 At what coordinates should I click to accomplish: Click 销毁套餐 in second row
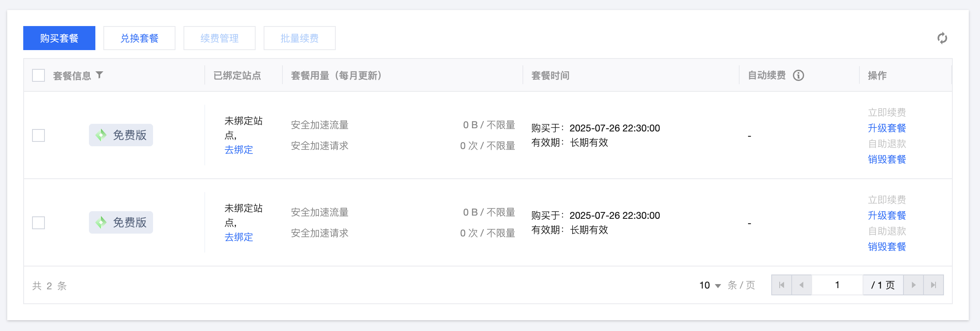click(887, 247)
